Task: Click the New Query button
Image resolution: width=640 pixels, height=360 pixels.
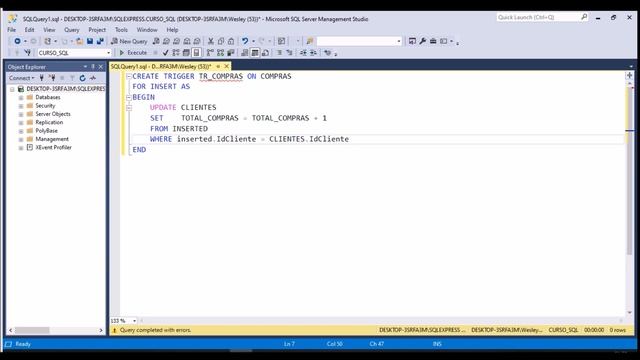Action: click(129, 41)
